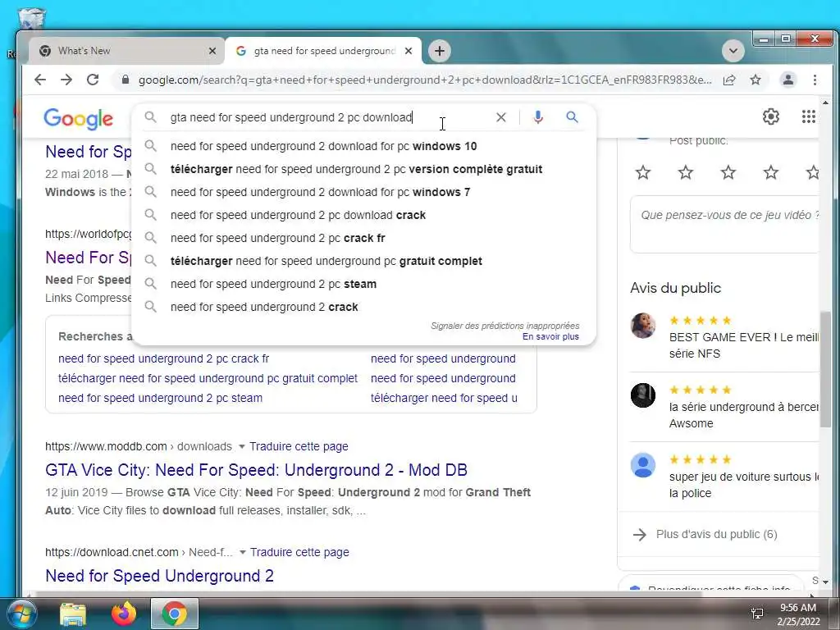Image resolution: width=840 pixels, height=630 pixels.
Task: Open Google apps grid icon
Action: click(808, 116)
